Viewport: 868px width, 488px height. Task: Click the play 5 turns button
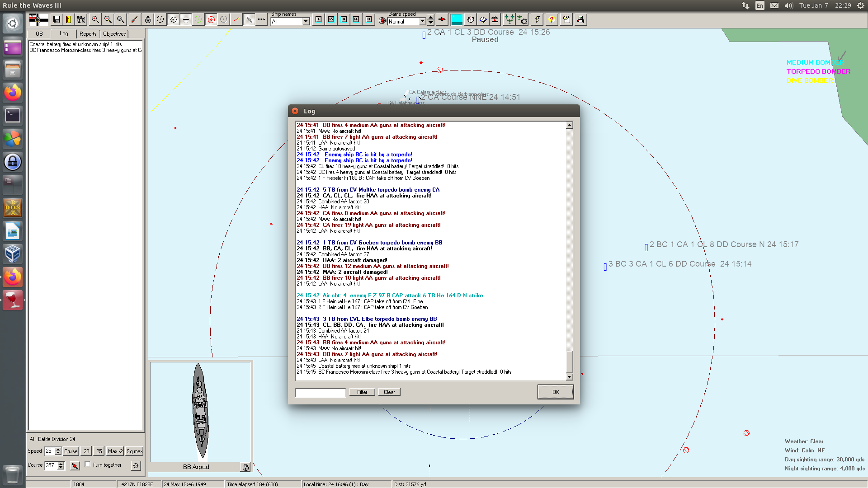[331, 19]
